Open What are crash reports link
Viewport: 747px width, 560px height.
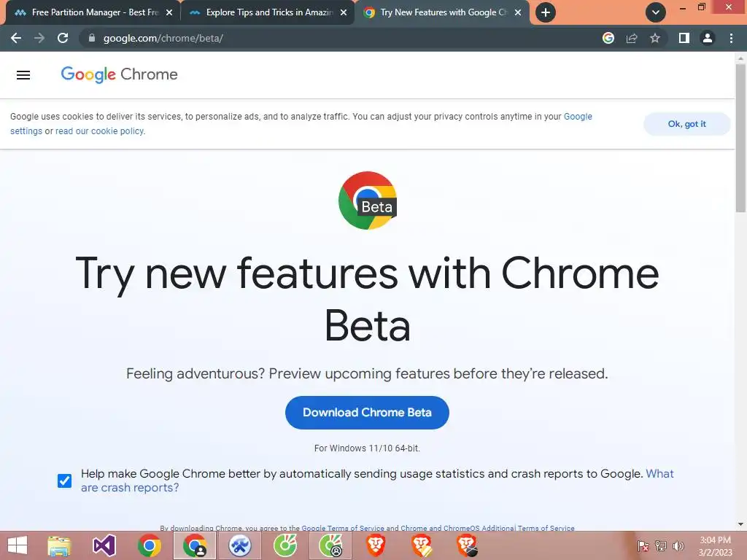tap(130, 488)
